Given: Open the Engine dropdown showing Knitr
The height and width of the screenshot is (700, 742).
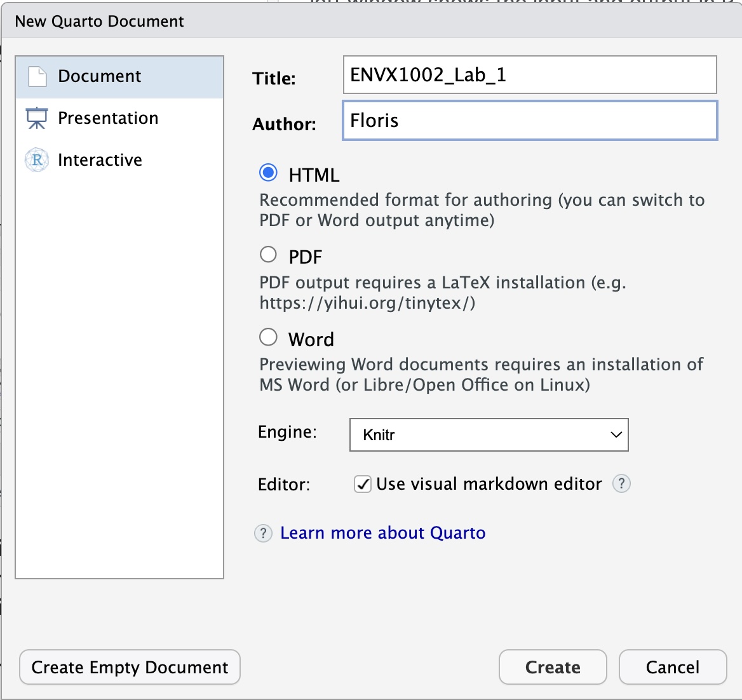Looking at the screenshot, I should point(489,434).
